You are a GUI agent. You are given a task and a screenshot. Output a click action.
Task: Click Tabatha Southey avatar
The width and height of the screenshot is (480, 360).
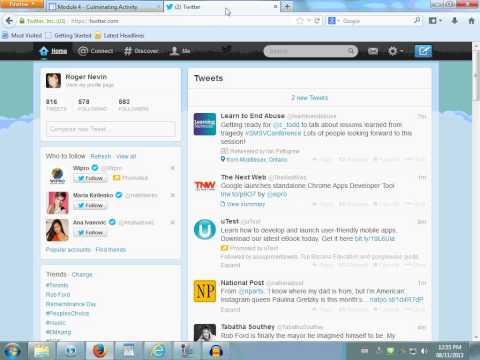205,333
